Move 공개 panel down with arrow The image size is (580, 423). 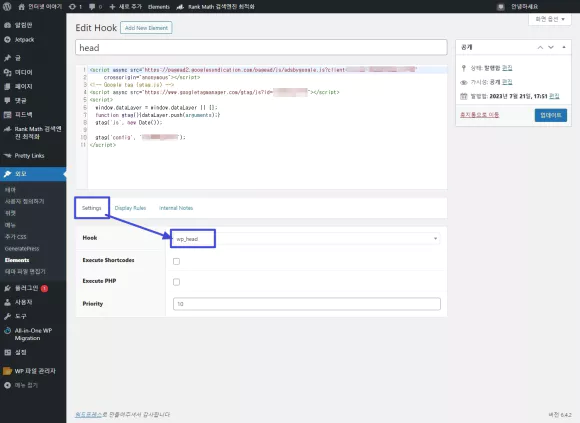click(551, 47)
